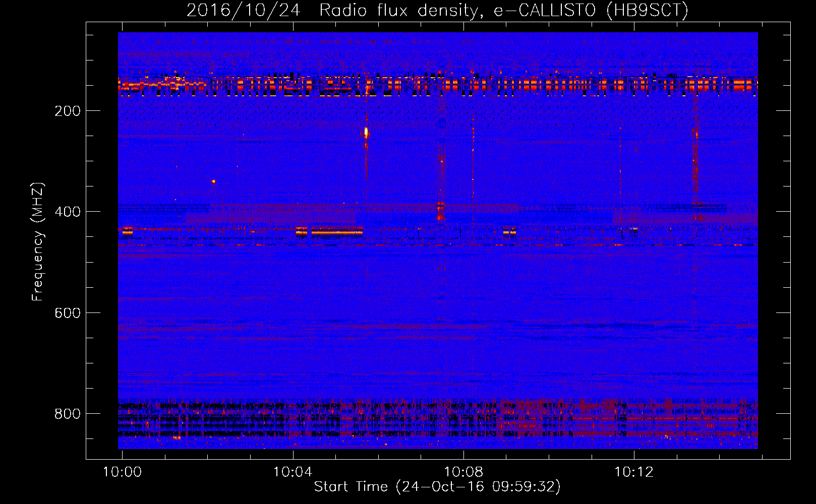Click the 600 frequency tick label
The height and width of the screenshot is (504, 816).
(68, 313)
